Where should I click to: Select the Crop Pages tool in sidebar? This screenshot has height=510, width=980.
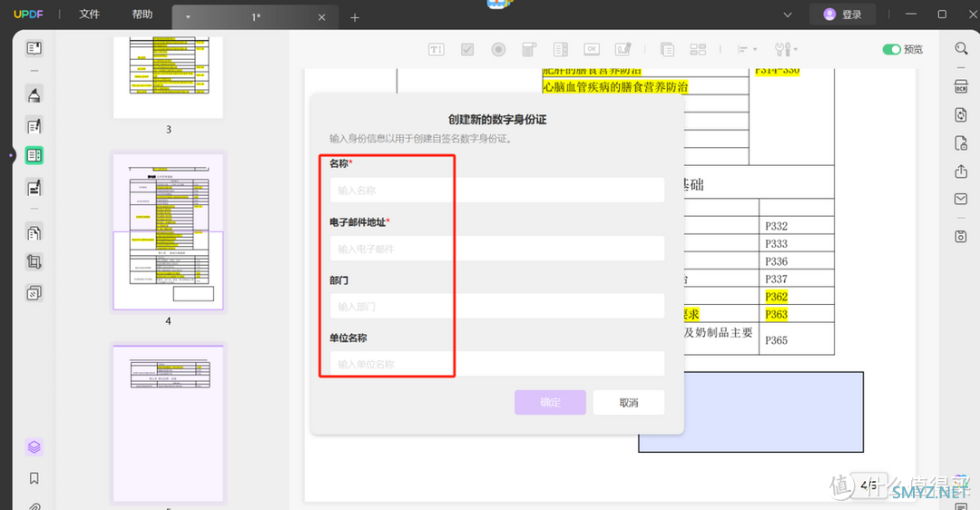(x=34, y=262)
